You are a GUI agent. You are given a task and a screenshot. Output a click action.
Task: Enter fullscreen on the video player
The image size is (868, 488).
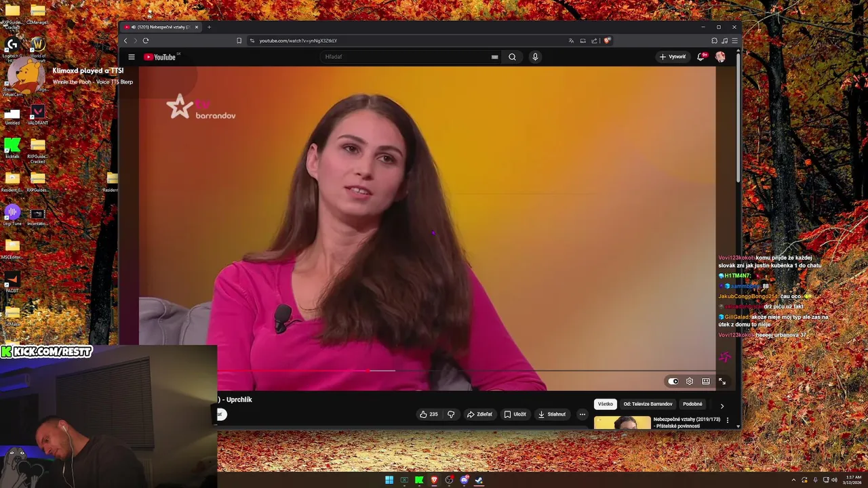(722, 382)
